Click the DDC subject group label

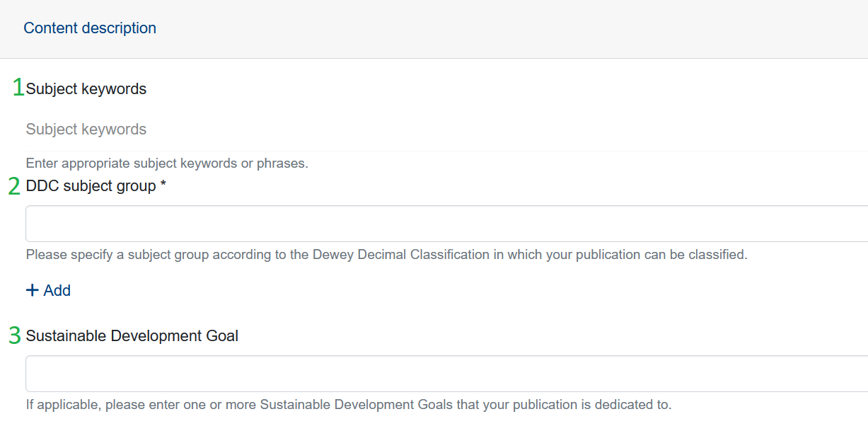point(91,186)
